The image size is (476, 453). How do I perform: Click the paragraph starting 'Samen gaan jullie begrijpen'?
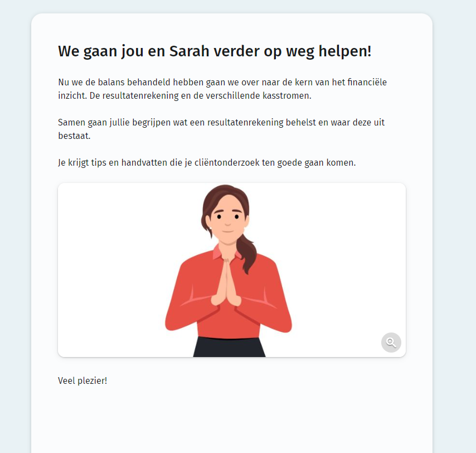pos(221,129)
